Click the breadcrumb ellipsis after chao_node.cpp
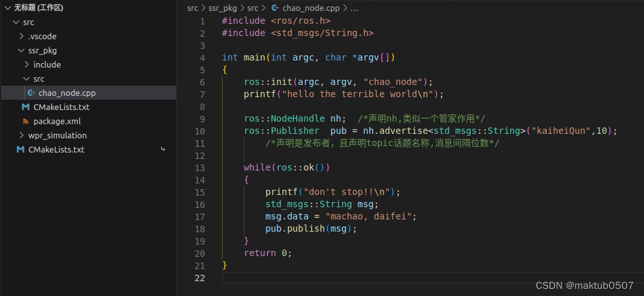This screenshot has height=296, width=644. tap(354, 8)
